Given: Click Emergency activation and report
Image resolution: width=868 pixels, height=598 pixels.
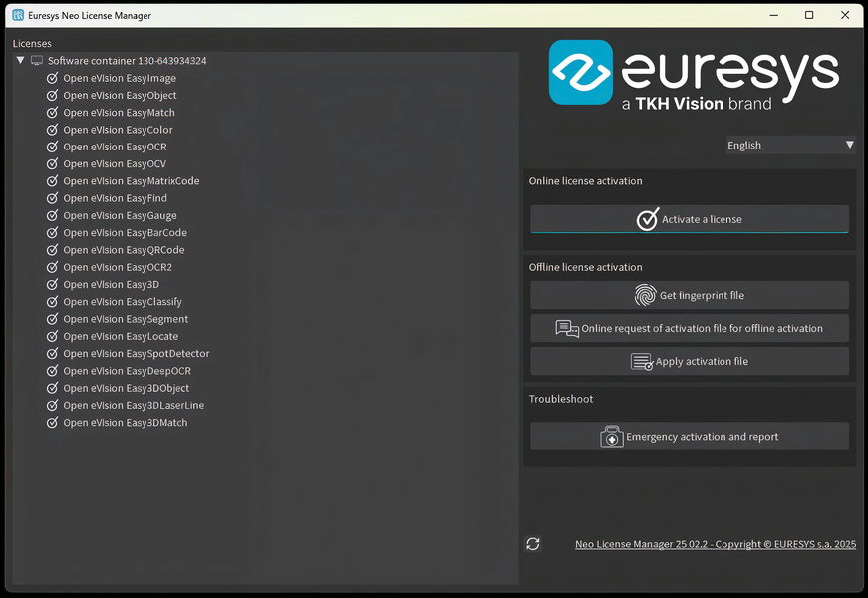Looking at the screenshot, I should (689, 436).
